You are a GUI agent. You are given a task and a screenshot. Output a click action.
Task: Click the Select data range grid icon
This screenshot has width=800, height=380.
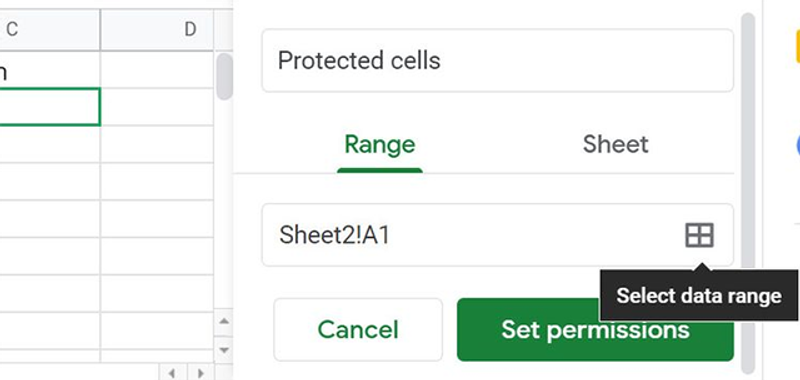(x=699, y=236)
